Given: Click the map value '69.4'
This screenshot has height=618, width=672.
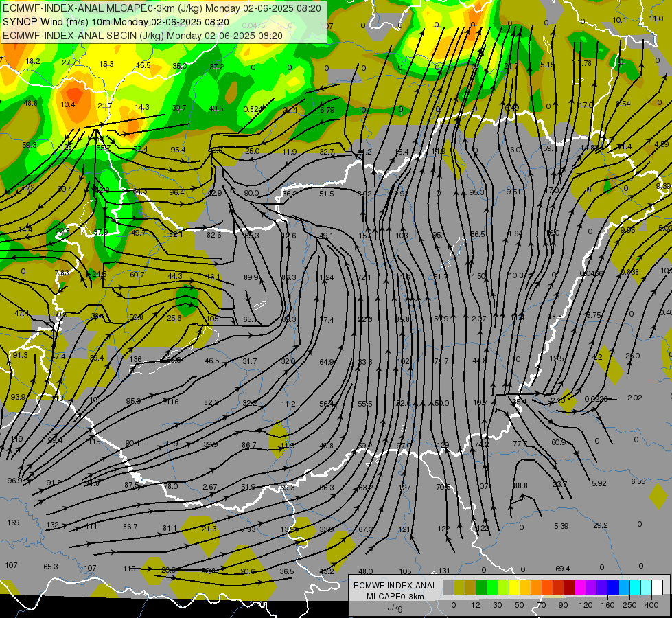Looking at the screenshot, I should pos(563,569).
